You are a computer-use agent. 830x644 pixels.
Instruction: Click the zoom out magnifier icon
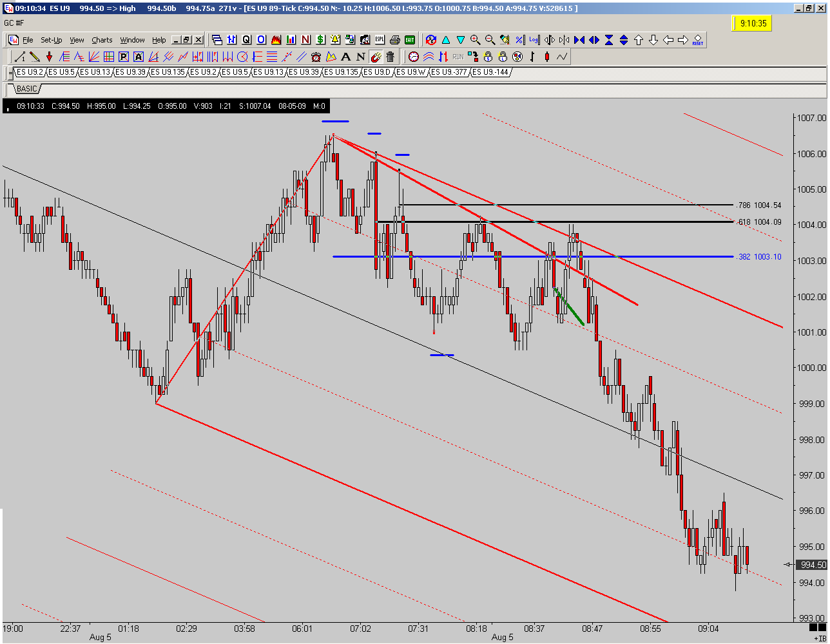(x=490, y=40)
